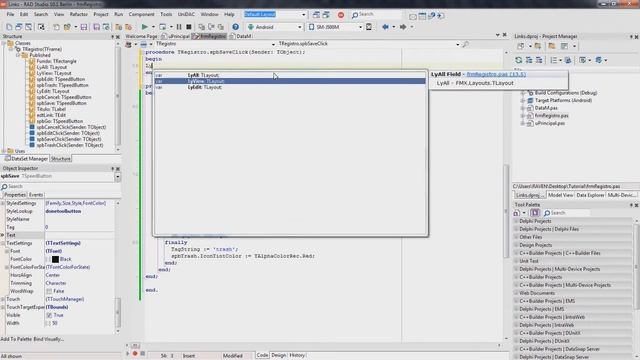Open the SM-J500M device dropdown
This screenshot has width=640, height=360.
360,27
